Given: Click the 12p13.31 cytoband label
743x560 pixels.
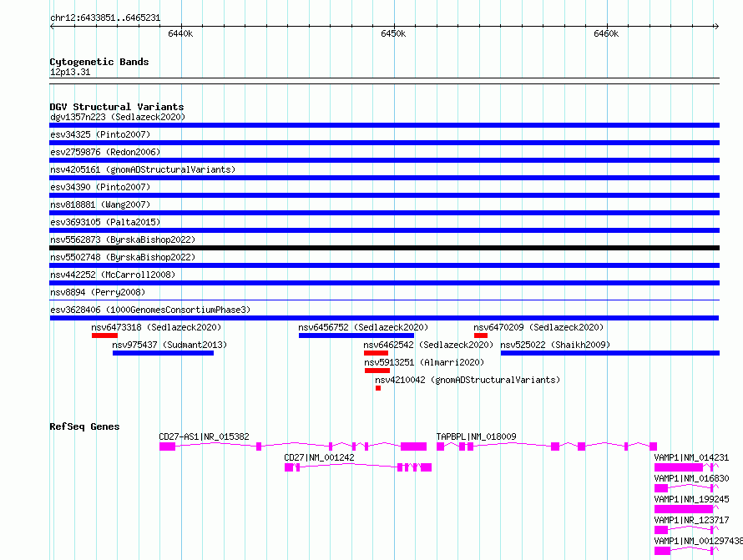Looking at the screenshot, I should (70, 72).
